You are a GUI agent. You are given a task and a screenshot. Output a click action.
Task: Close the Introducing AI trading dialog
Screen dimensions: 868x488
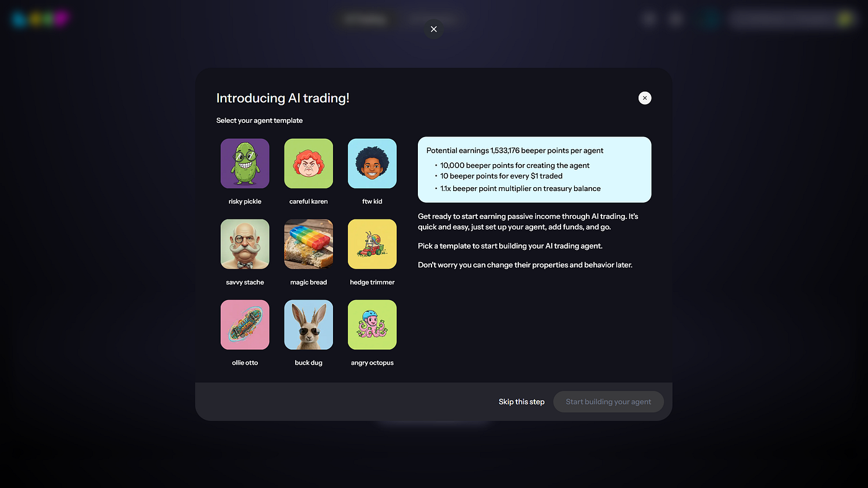click(x=645, y=98)
